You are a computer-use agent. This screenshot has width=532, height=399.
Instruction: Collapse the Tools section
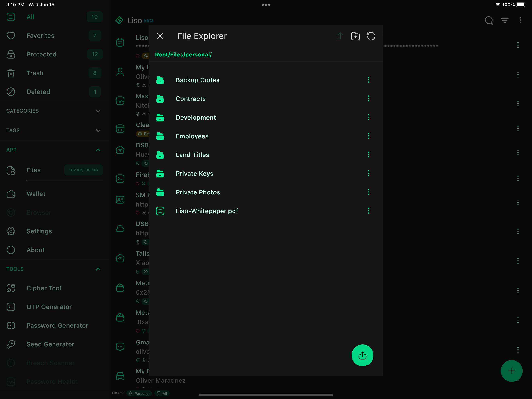click(98, 269)
